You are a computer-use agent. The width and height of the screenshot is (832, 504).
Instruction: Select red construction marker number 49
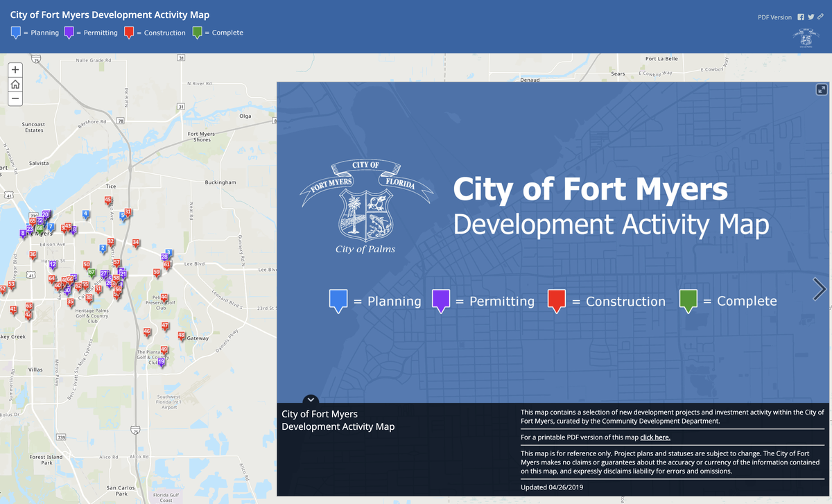pos(164,350)
